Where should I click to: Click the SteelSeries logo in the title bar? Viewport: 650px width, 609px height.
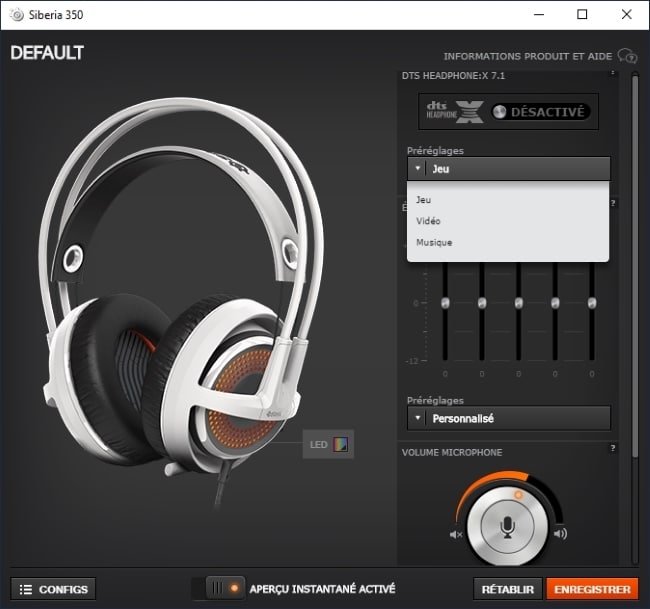click(17, 15)
